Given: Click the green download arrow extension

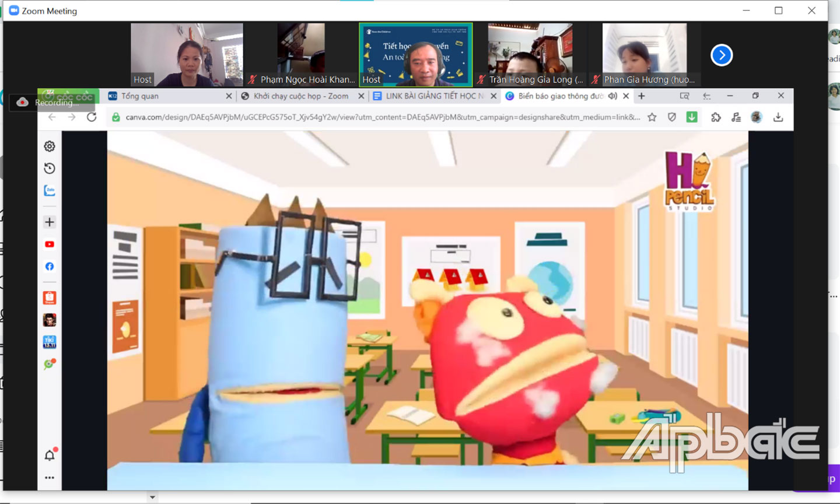Looking at the screenshot, I should pos(692,117).
